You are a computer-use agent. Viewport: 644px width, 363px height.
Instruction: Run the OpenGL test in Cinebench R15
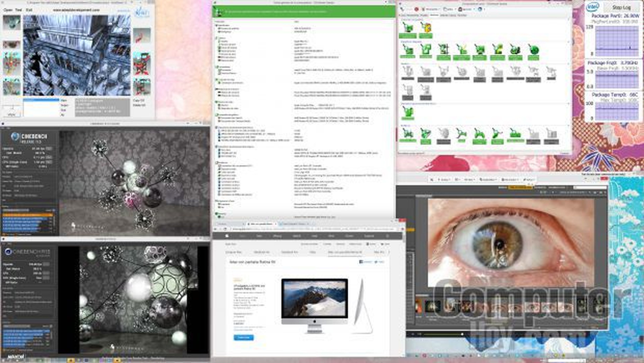[x=46, y=264]
